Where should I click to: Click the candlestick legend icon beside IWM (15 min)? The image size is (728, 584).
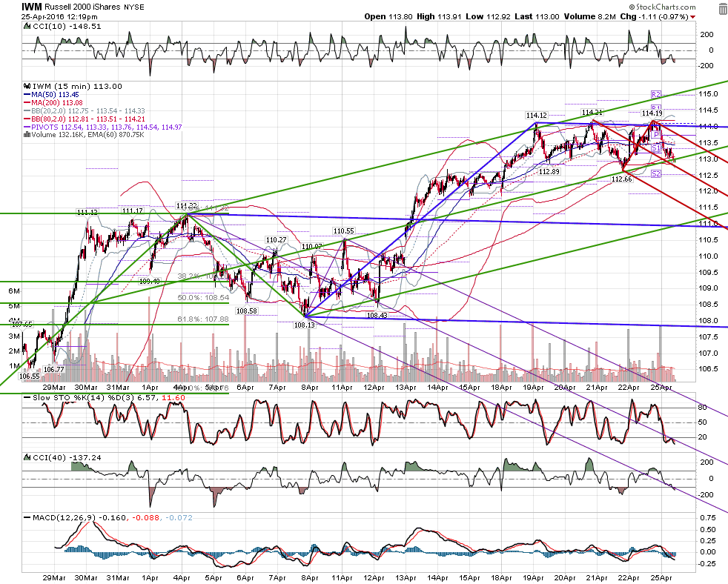click(x=27, y=87)
